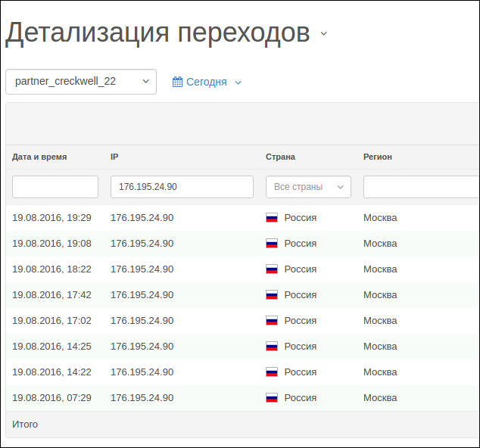Click the Russian flag in the 14:25 row

[x=272, y=346]
